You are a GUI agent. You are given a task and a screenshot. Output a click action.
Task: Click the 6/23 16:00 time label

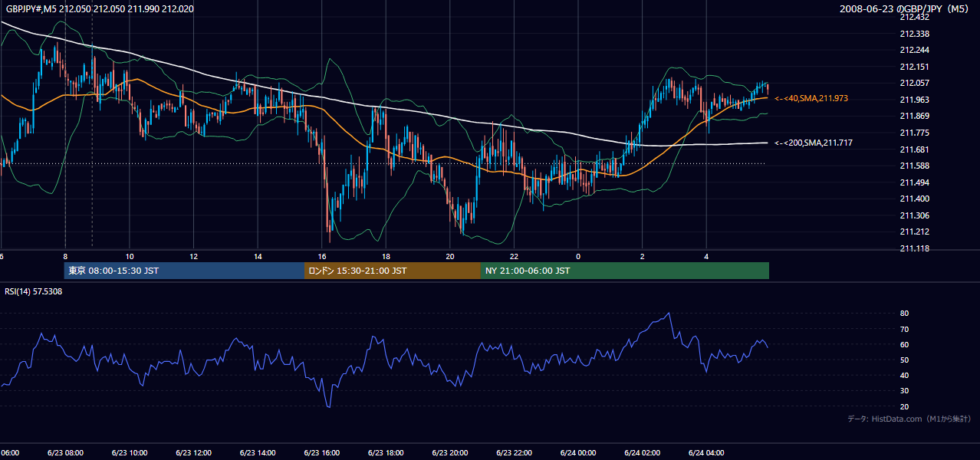tap(321, 452)
